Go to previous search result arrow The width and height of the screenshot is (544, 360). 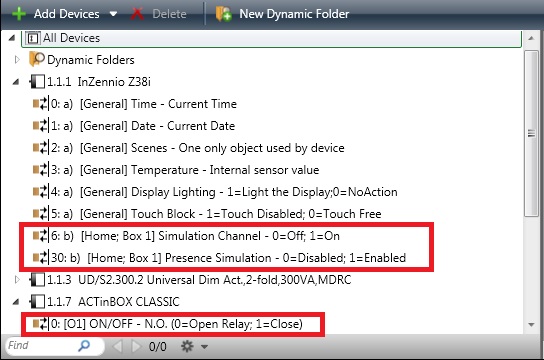point(118,346)
